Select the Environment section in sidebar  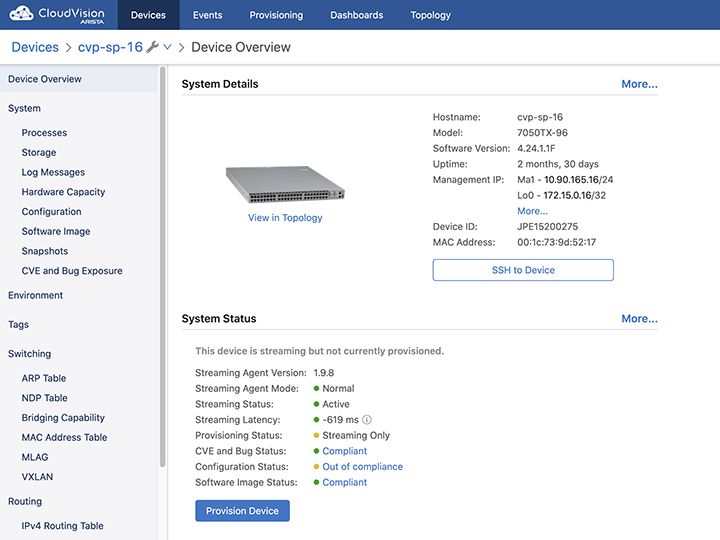pos(35,295)
